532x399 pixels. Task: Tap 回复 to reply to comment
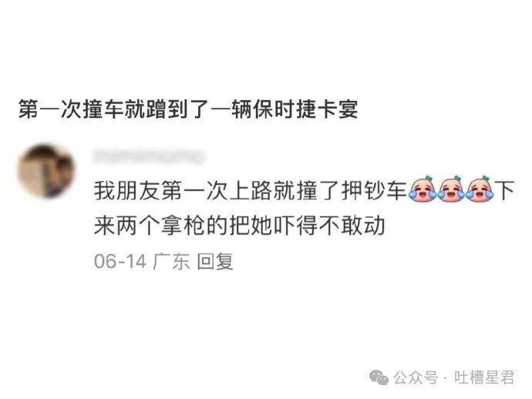[x=215, y=261]
